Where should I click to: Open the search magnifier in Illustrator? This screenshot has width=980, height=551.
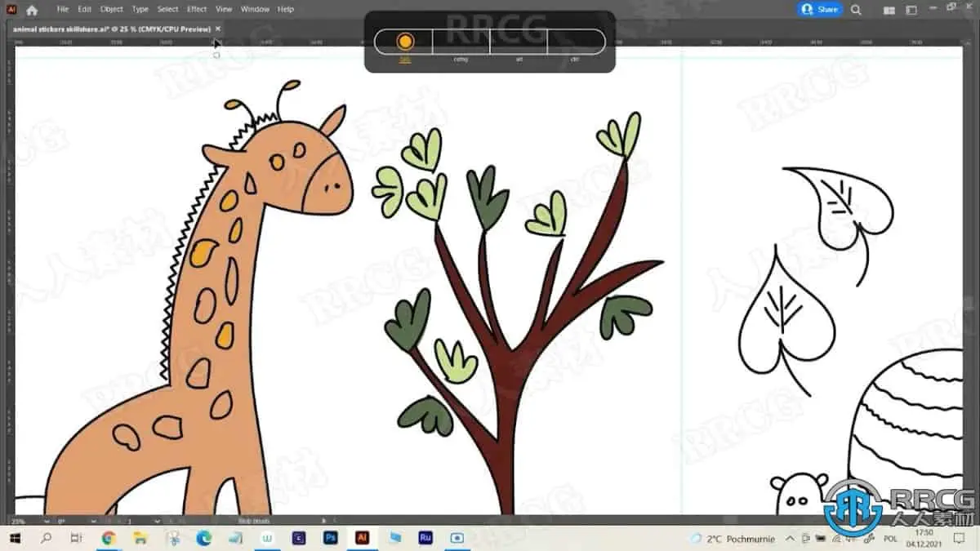[856, 10]
